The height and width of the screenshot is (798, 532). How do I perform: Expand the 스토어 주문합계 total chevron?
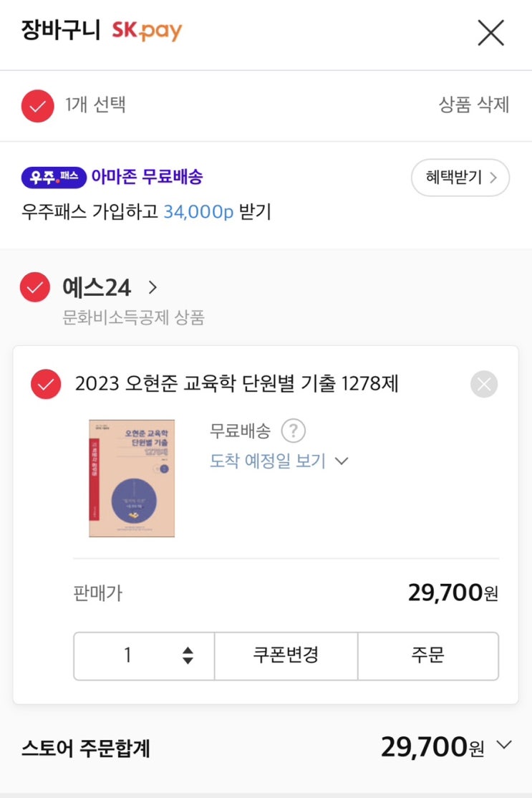[504, 746]
